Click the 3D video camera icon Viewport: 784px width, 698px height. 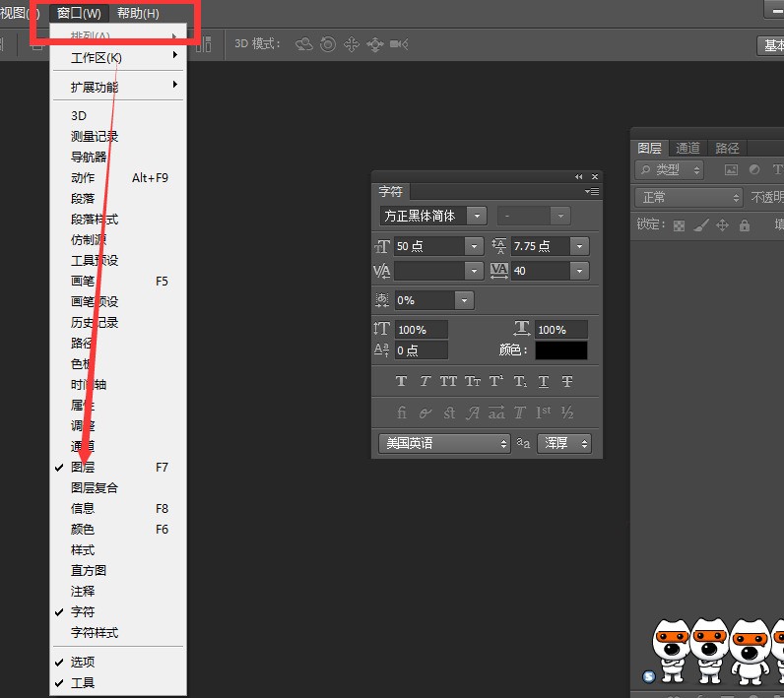click(399, 44)
